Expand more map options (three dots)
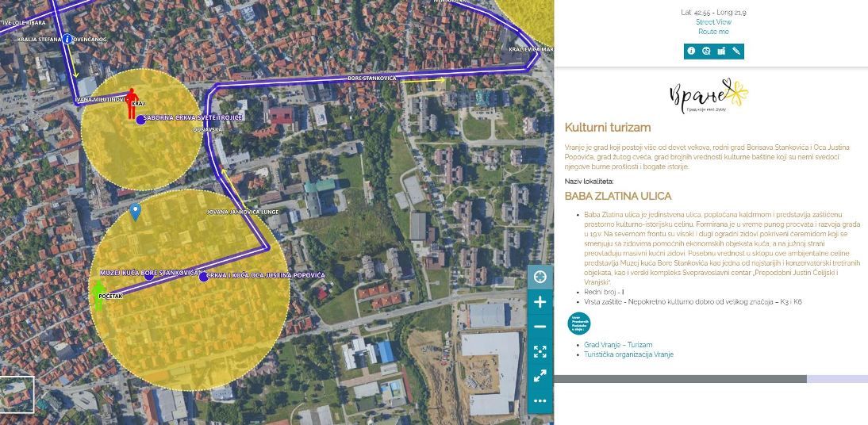The height and width of the screenshot is (425, 868). [540, 400]
